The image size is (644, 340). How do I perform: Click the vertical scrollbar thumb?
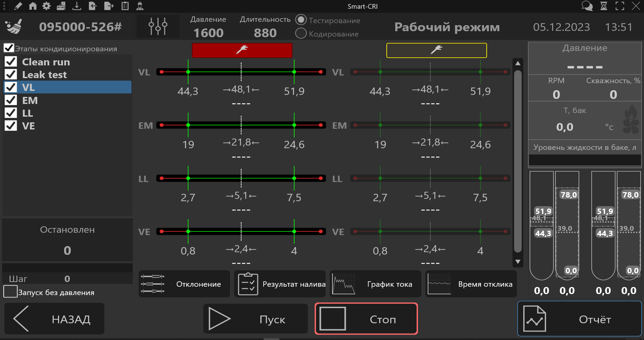pyautogui.click(x=518, y=161)
